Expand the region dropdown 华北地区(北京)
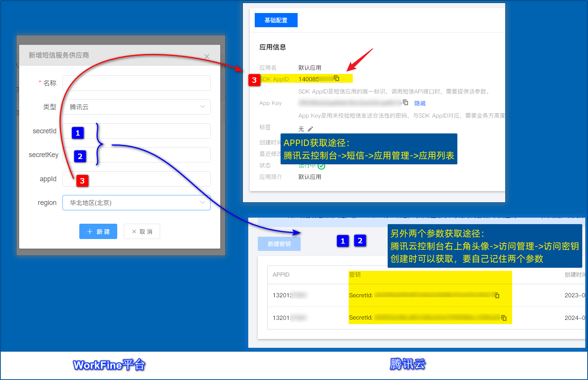Viewport: 588px width, 380px height. (x=136, y=203)
